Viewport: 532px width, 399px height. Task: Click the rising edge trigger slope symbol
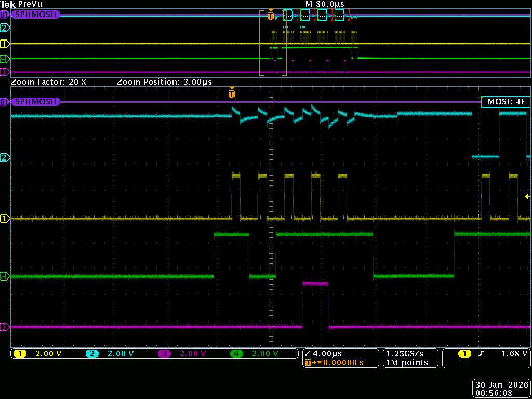click(481, 354)
